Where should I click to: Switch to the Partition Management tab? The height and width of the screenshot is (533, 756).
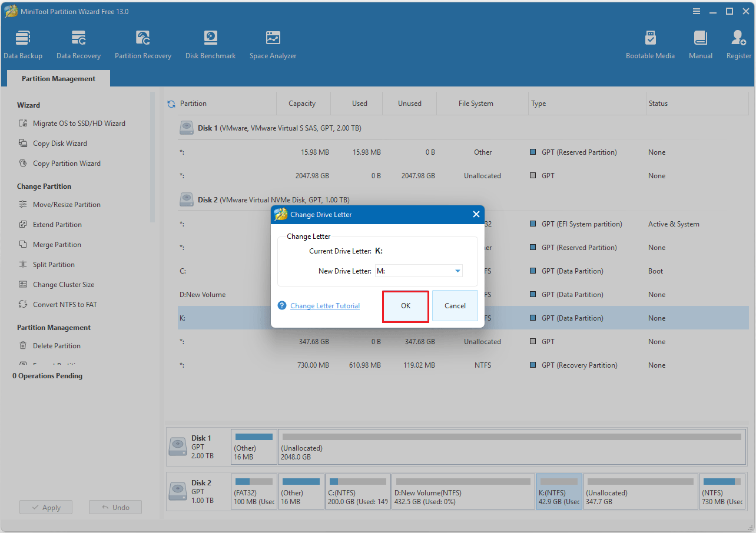click(58, 78)
